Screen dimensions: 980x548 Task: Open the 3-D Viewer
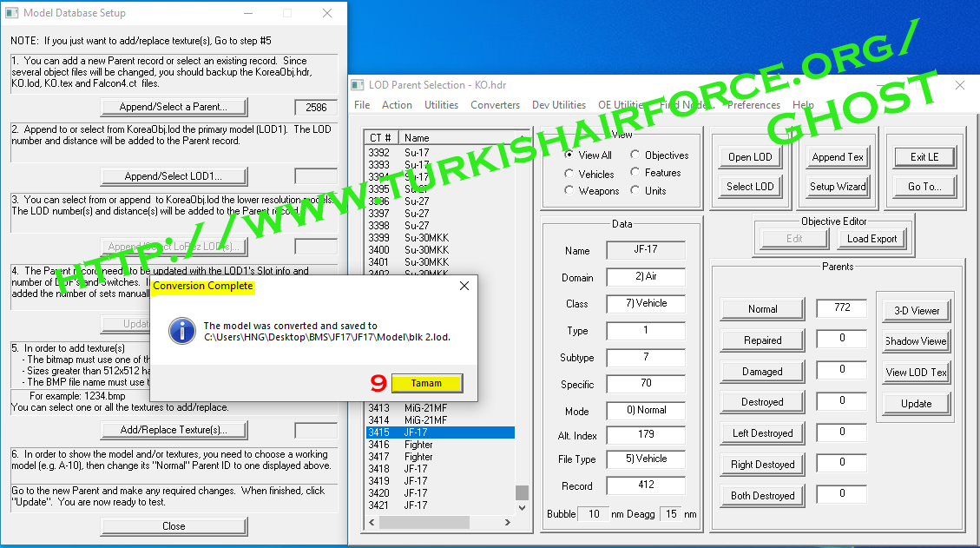(x=917, y=311)
